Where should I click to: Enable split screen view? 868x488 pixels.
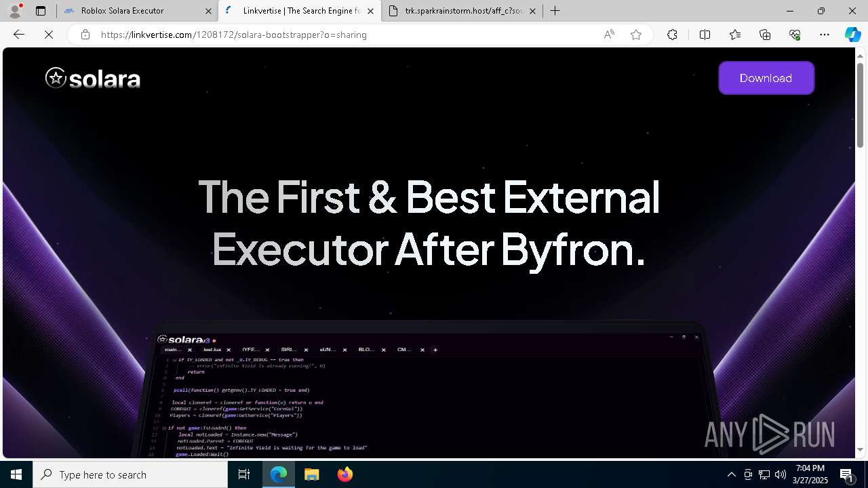tap(705, 35)
